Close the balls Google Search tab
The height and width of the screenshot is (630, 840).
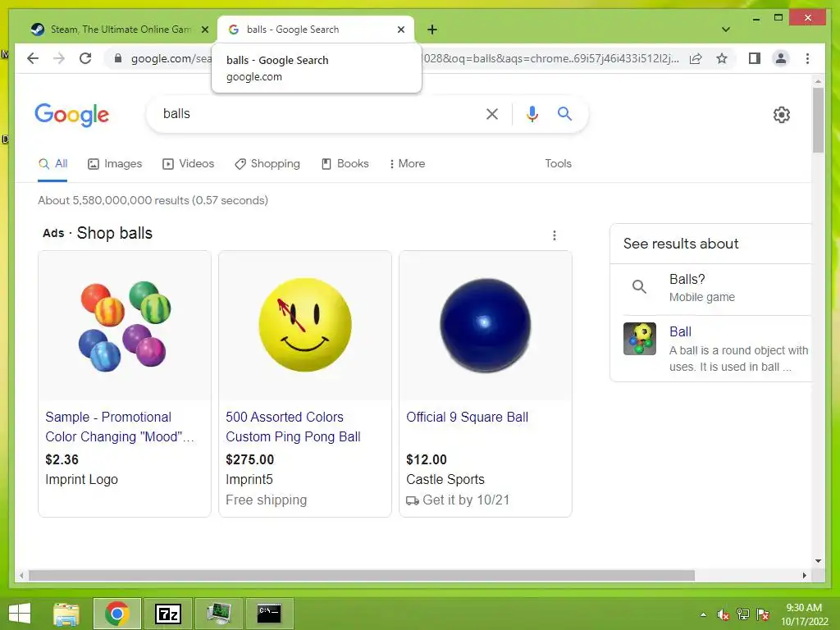pos(400,30)
